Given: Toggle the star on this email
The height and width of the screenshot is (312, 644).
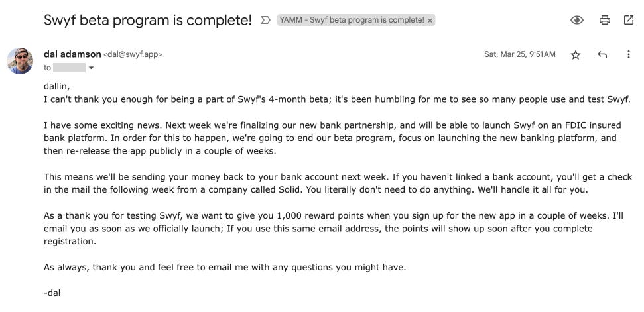Looking at the screenshot, I should 576,55.
